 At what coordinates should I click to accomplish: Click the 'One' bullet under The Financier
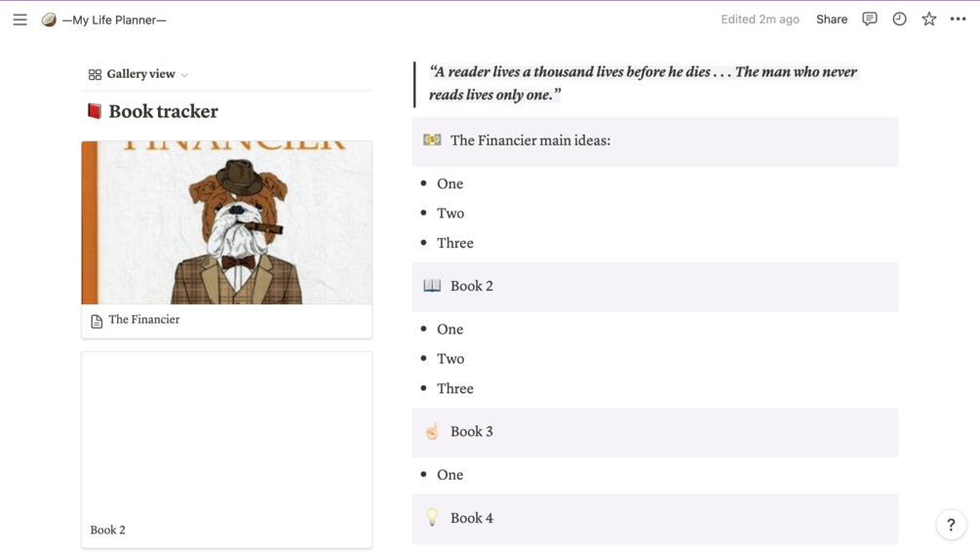click(450, 183)
